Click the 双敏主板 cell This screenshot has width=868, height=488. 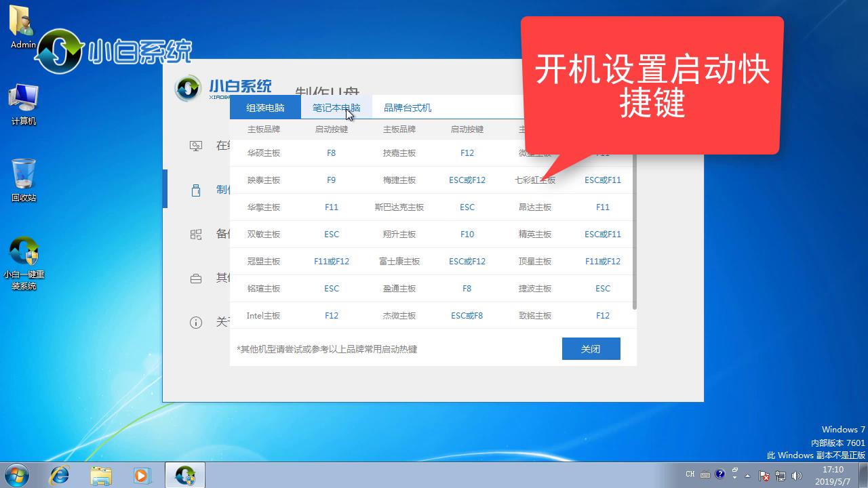click(x=264, y=234)
